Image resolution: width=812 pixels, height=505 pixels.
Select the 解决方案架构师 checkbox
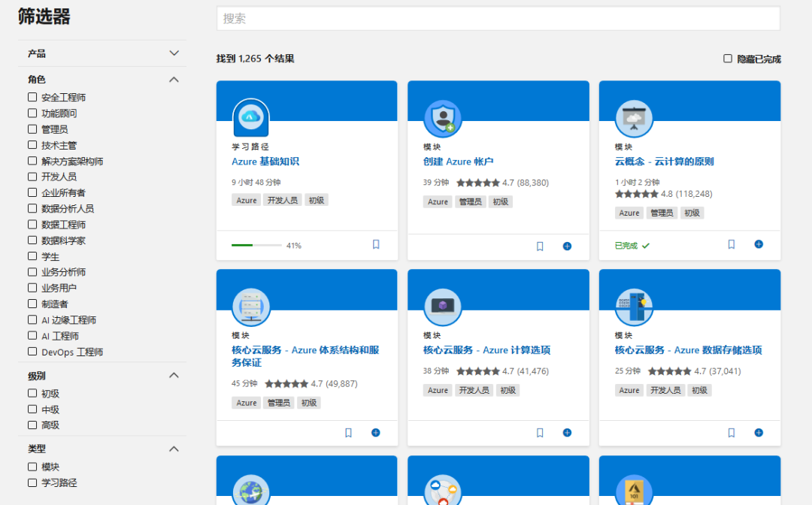(x=32, y=161)
